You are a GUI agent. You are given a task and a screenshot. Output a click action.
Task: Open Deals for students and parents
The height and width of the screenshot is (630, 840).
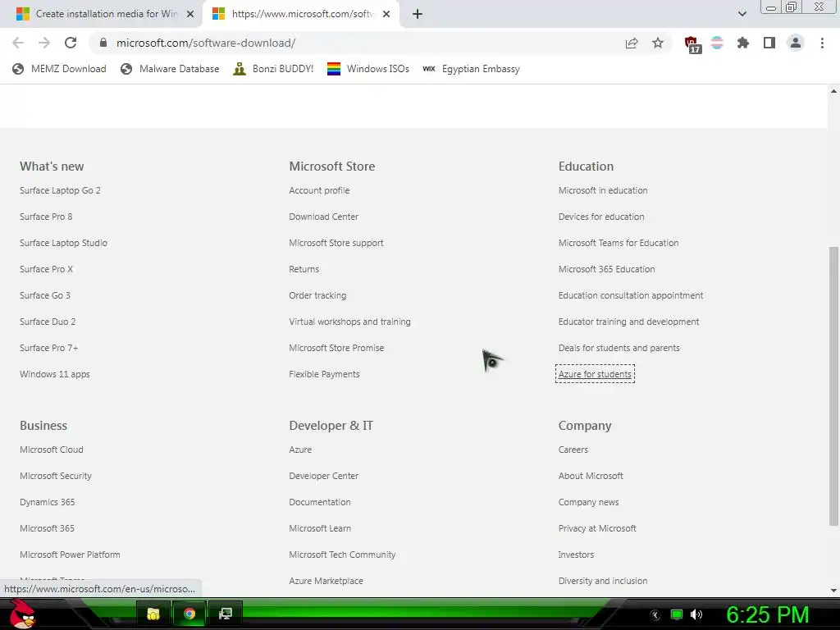[619, 348]
